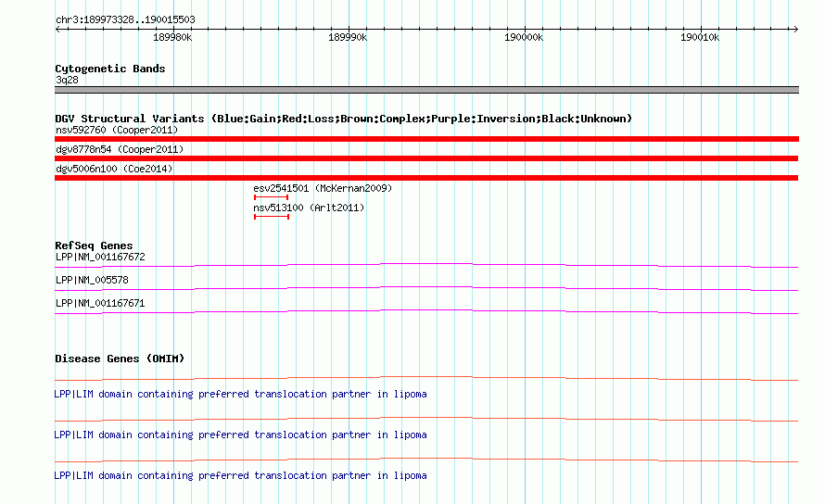Open variant nsv592760 (Cooper2011) label
Viewport: 825px width, 504px height.
(117, 130)
